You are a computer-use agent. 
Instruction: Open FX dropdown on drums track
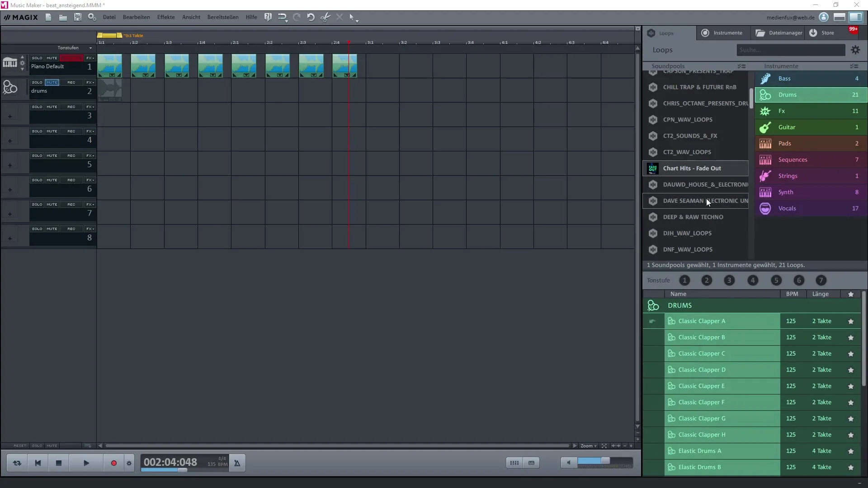point(90,83)
